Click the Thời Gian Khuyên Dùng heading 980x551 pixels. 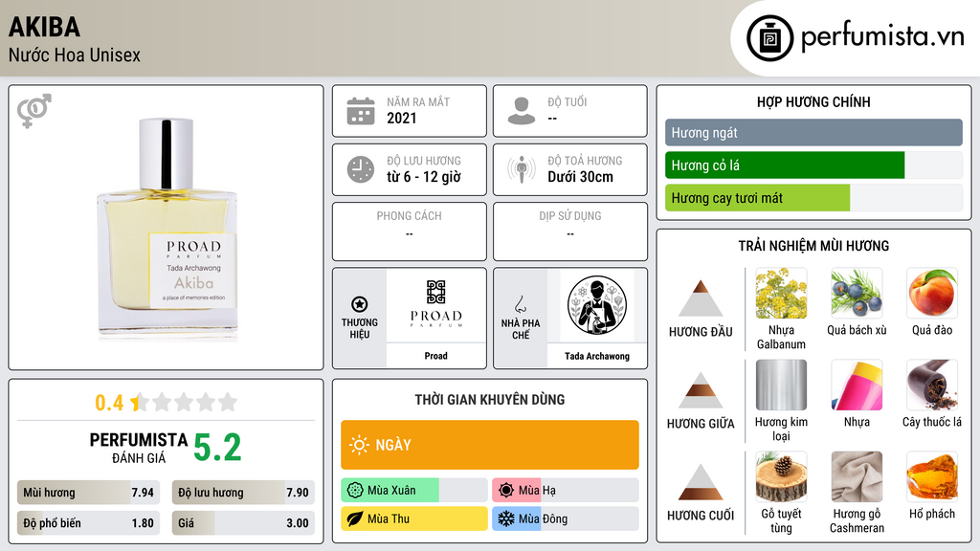(x=490, y=399)
